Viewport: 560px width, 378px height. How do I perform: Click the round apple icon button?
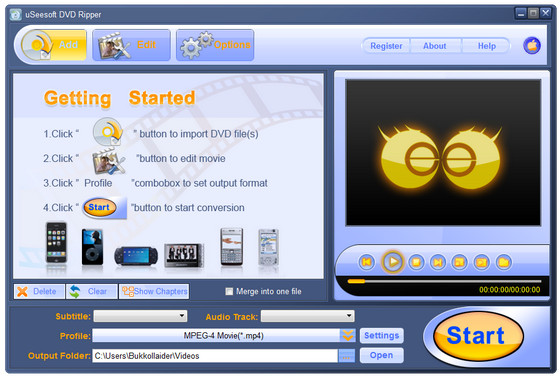click(x=532, y=46)
